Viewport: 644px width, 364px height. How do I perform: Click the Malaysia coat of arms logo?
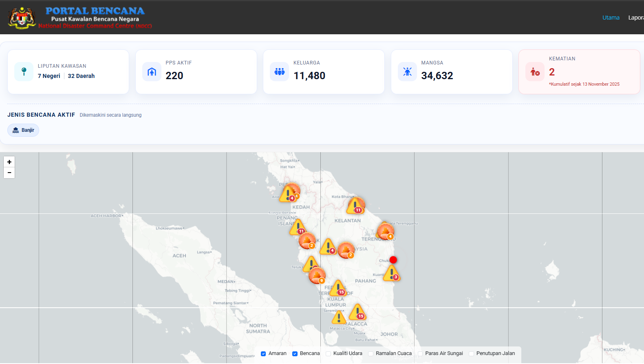(x=22, y=18)
